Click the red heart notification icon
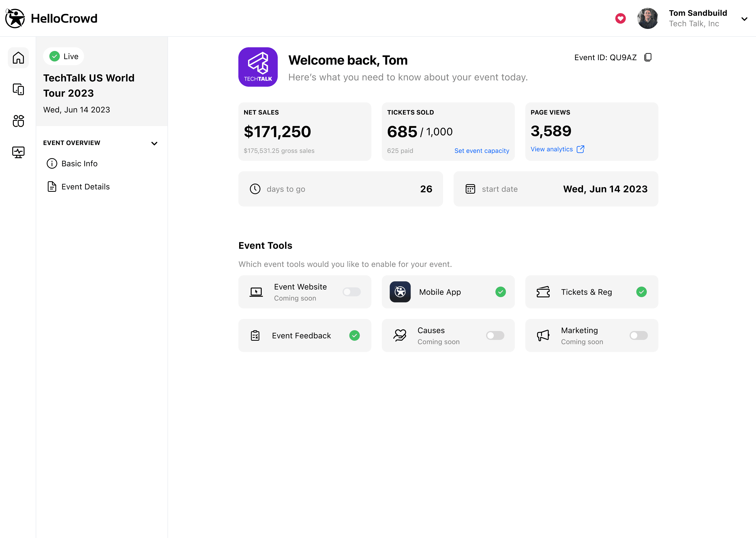Viewport: 756px width, 538px height. point(620,19)
